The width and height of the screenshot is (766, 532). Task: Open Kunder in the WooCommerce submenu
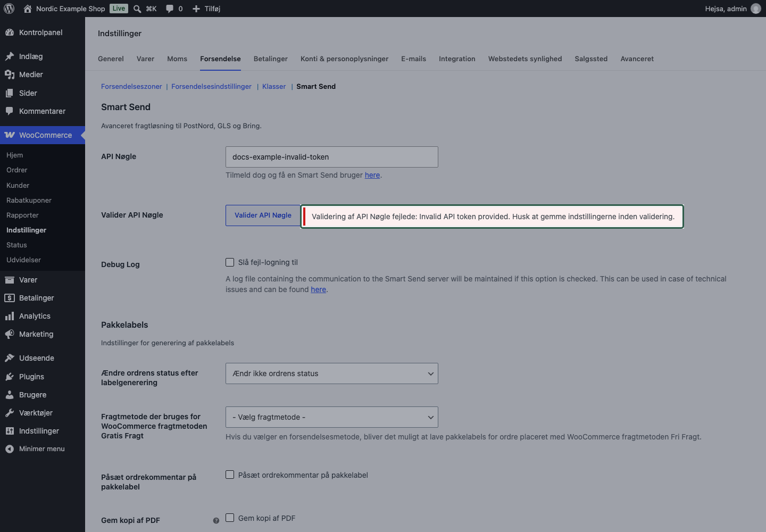pos(18,185)
